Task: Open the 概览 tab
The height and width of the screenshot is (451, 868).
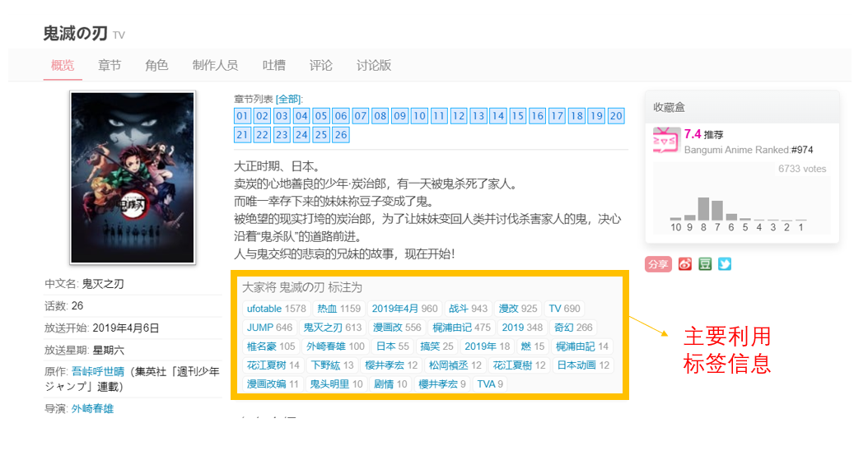Action: (x=63, y=65)
